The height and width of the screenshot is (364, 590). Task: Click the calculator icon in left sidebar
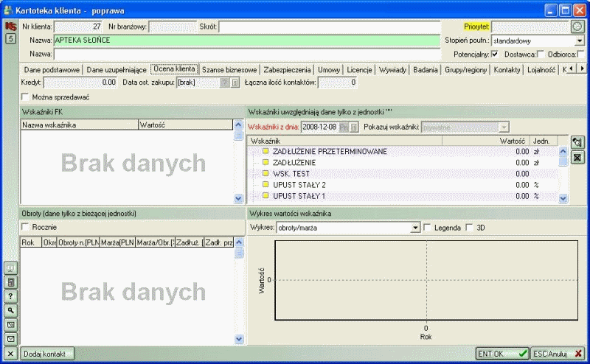(10, 282)
